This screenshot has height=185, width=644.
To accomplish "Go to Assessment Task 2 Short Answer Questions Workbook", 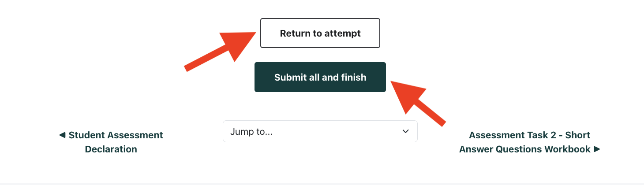I will pos(529,142).
